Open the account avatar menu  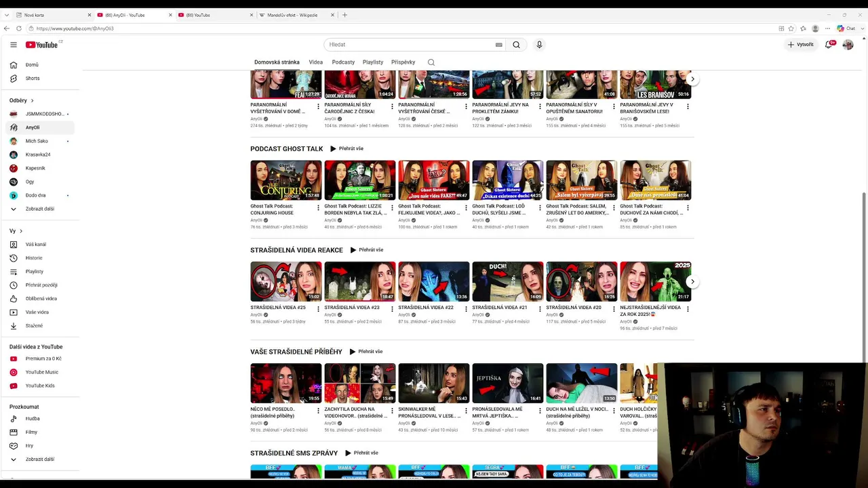coord(848,45)
